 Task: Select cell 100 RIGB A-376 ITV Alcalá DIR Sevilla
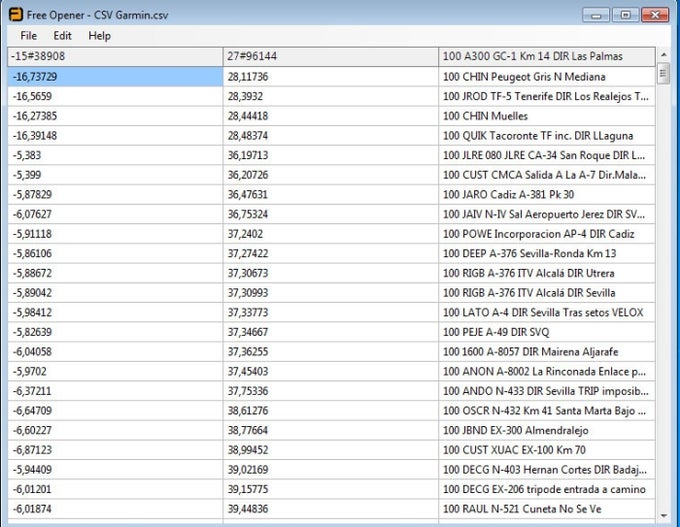click(547, 293)
